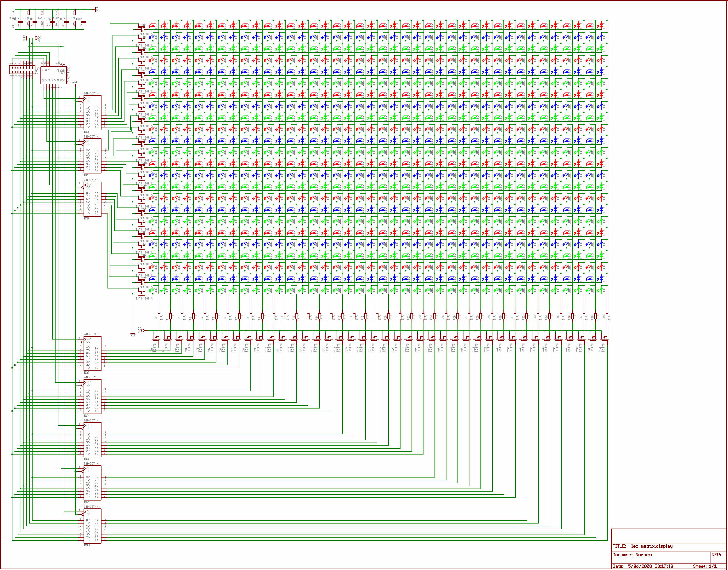
Task: Click the Document Number field
Action: point(632,555)
